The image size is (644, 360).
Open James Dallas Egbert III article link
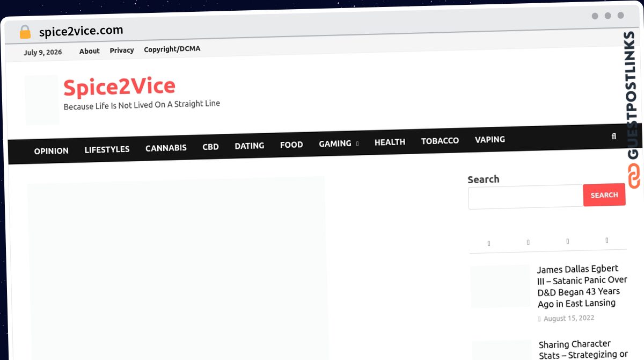pos(582,286)
